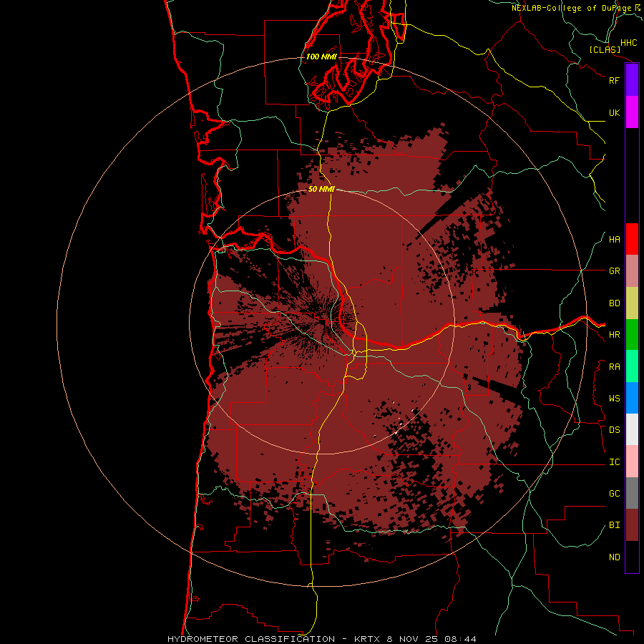Click the 50 NMI range ring label

pyautogui.click(x=321, y=190)
